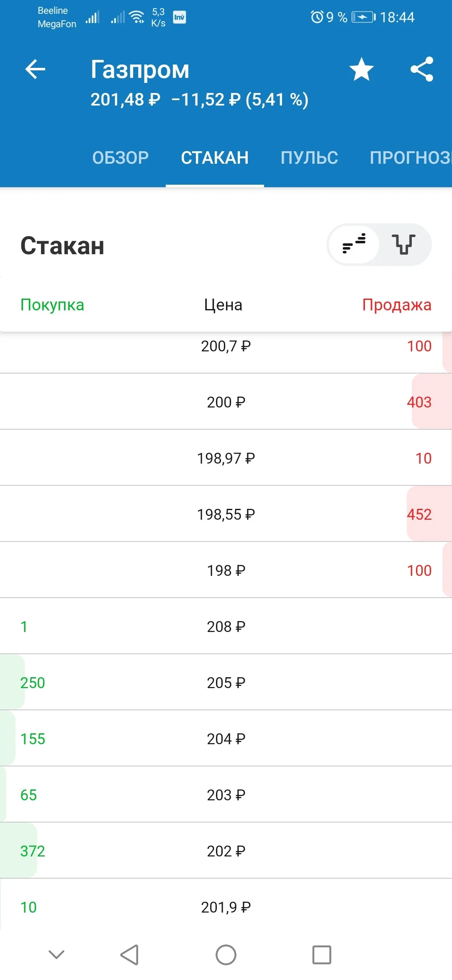Select the 200 ₽ sell row
452x980 pixels.
[226, 402]
